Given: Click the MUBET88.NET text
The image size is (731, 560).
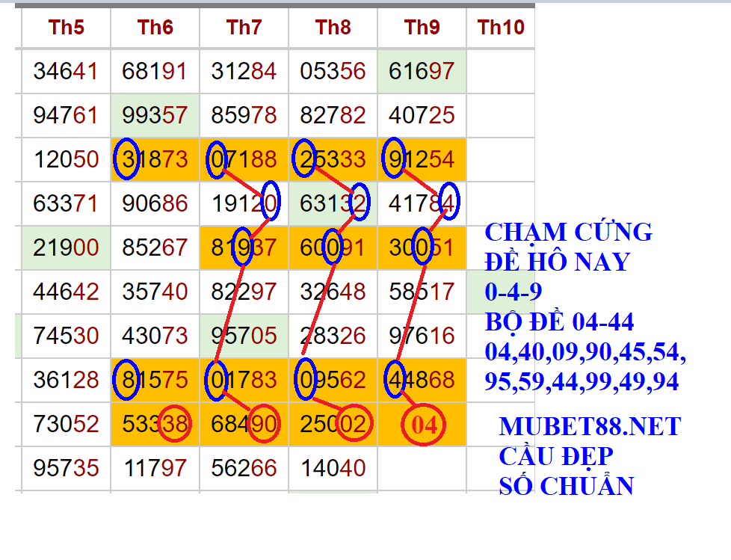Looking at the screenshot, I should click(x=589, y=427).
